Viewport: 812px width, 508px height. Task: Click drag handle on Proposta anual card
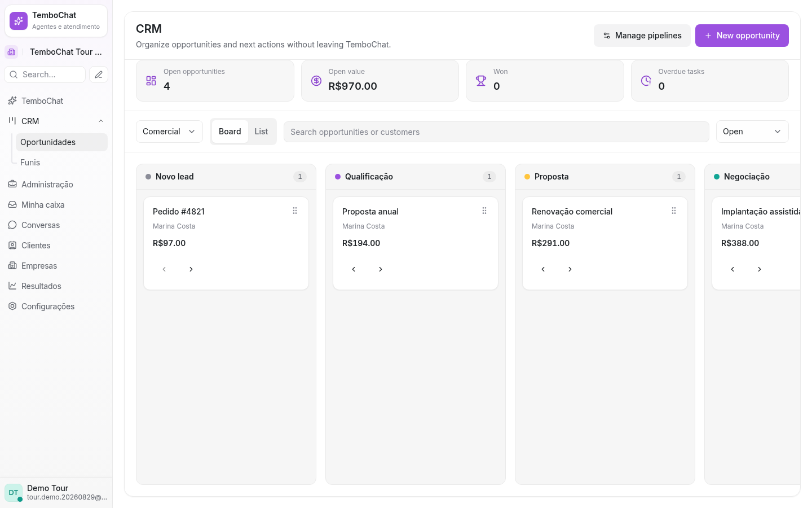484,211
